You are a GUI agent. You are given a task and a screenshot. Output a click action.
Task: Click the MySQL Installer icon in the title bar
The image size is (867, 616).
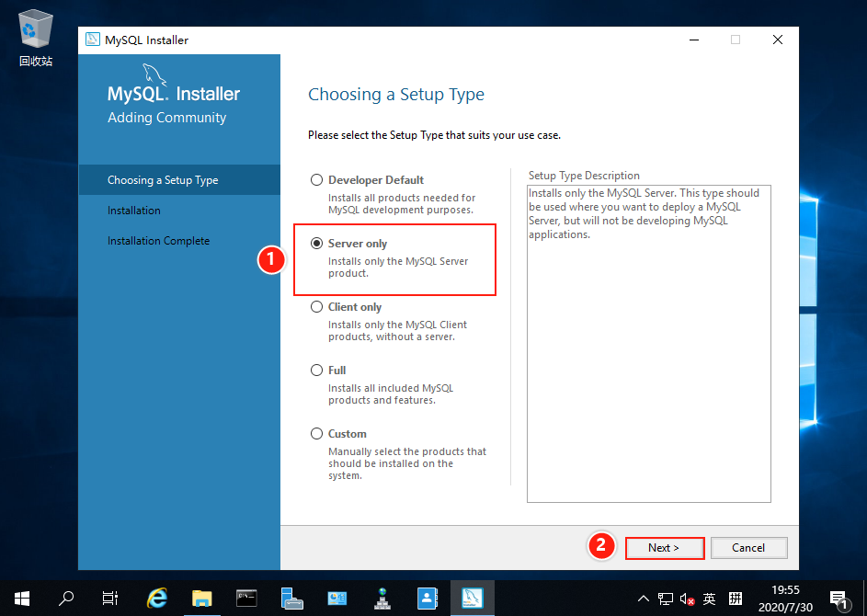pos(91,40)
